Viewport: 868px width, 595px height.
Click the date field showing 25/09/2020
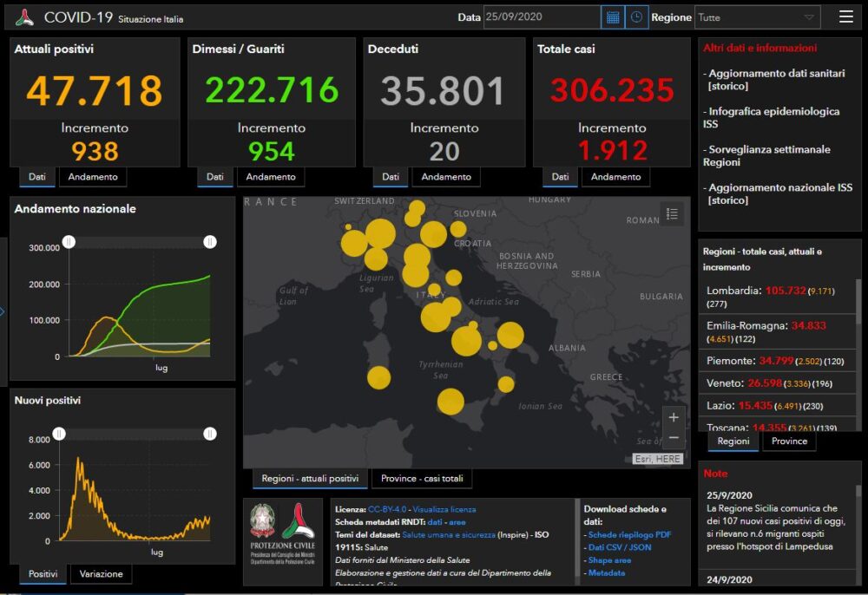coord(541,17)
